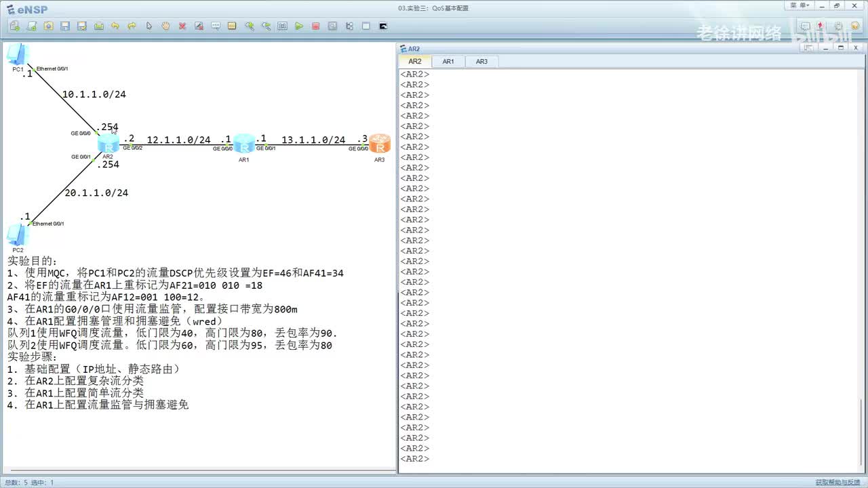Click the 10.1.1.0/24 network label

click(94, 95)
